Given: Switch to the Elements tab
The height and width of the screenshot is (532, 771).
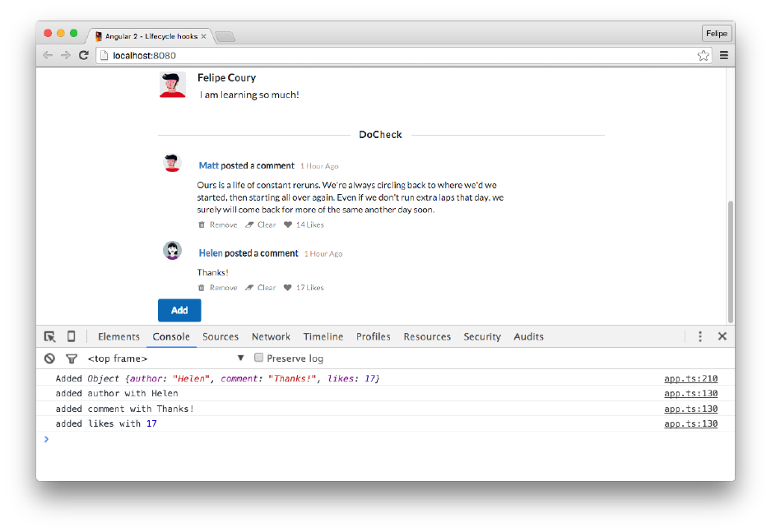Looking at the screenshot, I should click(x=118, y=336).
